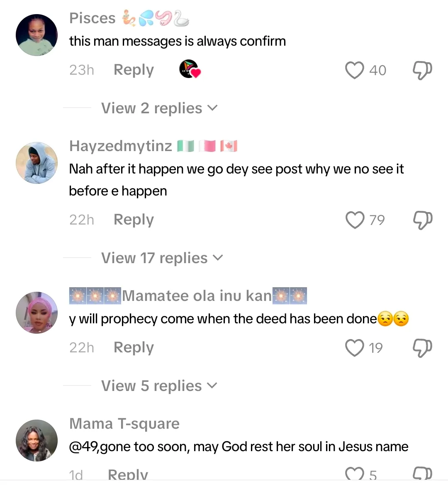448x486 pixels.
Task: Reply to Hayzedmytinz's comment
Action: [x=134, y=220]
